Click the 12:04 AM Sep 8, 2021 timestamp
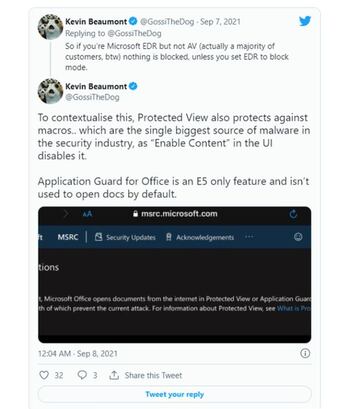Viewport: 360px width, 409px height. (78, 353)
